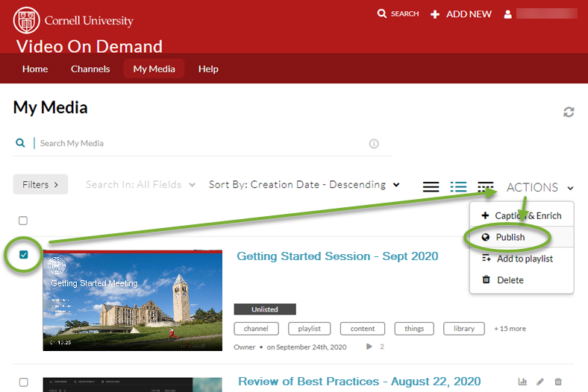Delete Review of Best Practices with the trash icon
This screenshot has height=392, width=588.
coord(558,382)
